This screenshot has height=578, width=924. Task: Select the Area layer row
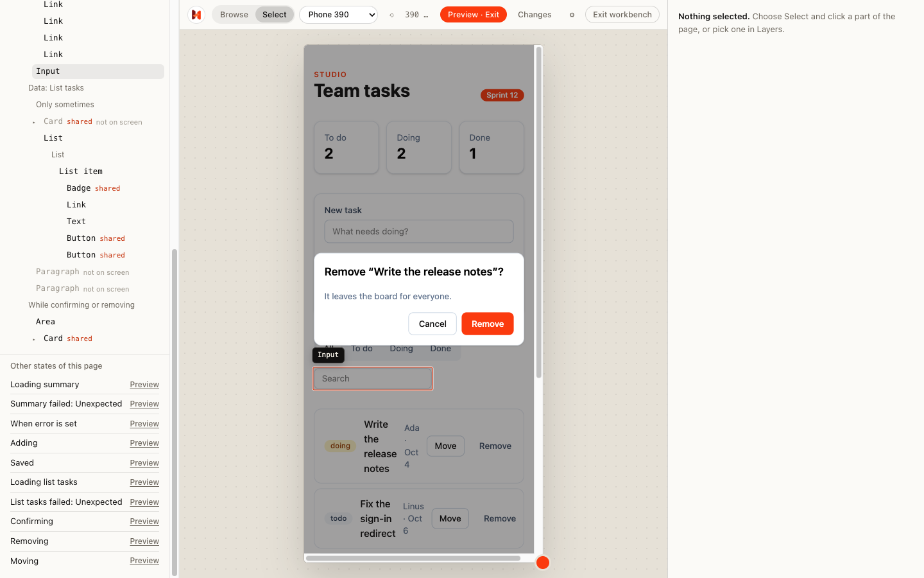click(46, 322)
